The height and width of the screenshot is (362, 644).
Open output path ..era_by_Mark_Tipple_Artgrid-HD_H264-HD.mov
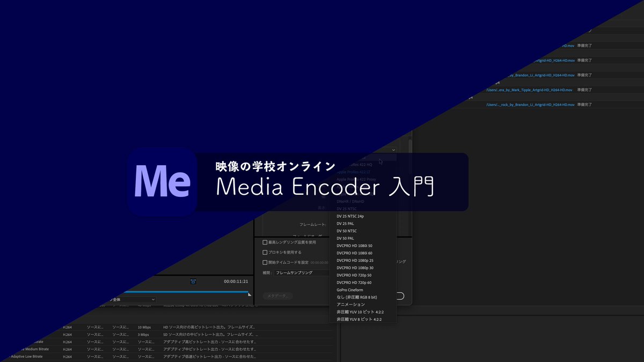(x=529, y=90)
